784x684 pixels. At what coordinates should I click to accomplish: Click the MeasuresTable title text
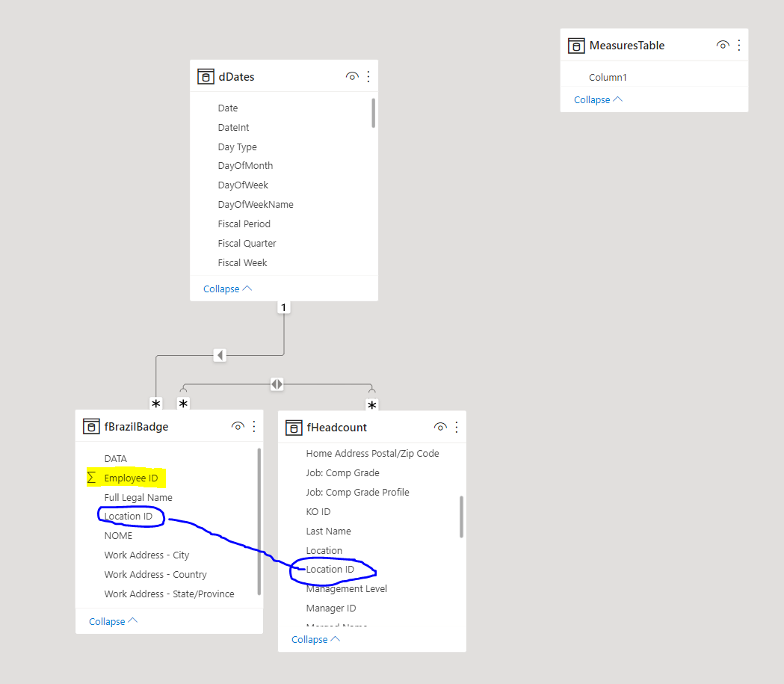point(627,46)
